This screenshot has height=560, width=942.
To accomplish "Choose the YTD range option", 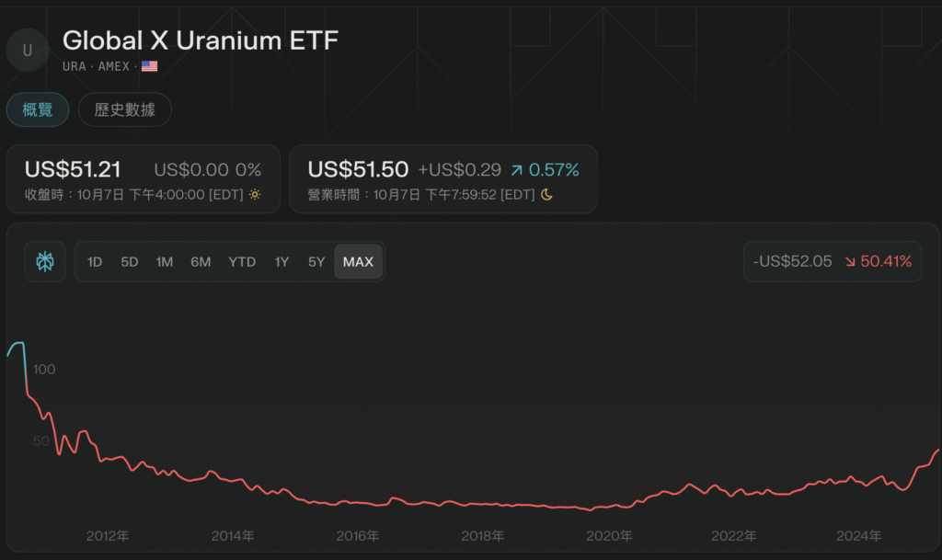I will [x=242, y=262].
